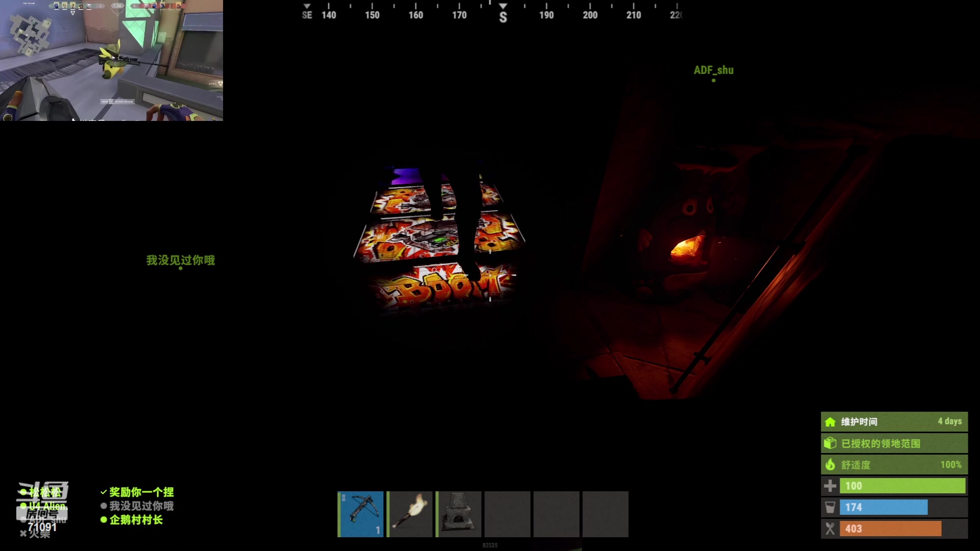Click the health plus icon
The width and height of the screenshot is (980, 551).
click(x=830, y=486)
